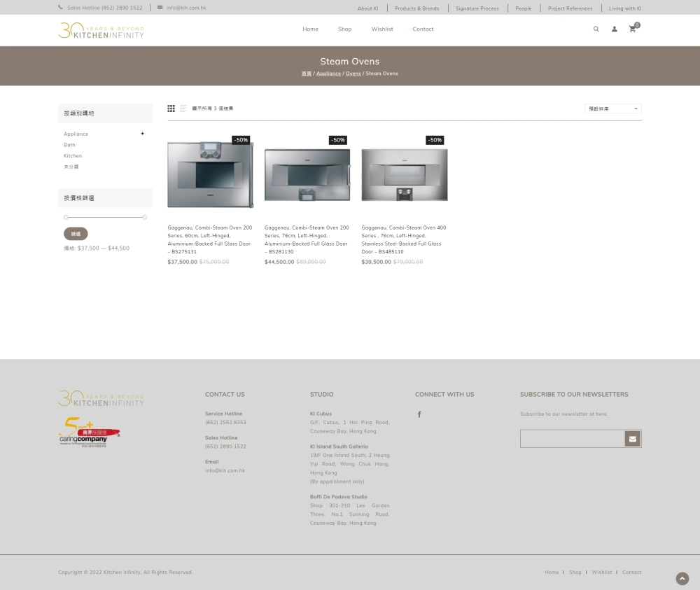
Task: Select the Bath category filter
Action: pos(69,145)
